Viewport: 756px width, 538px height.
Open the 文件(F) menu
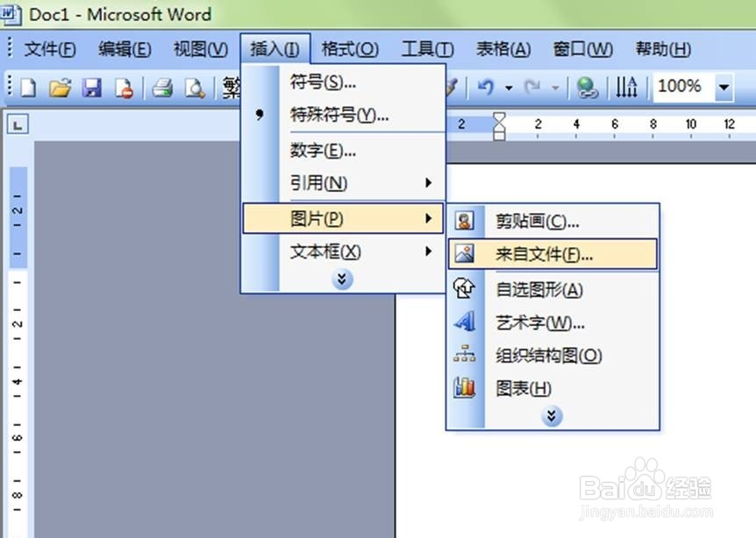click(50, 49)
